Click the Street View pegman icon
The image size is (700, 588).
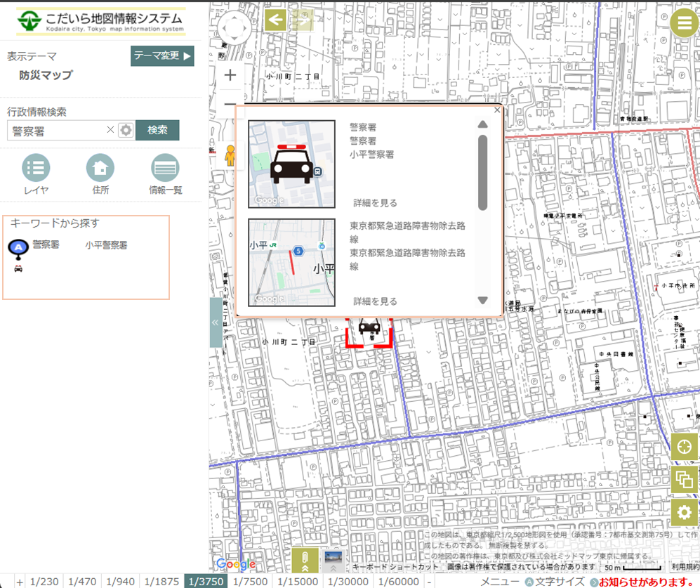[x=230, y=155]
